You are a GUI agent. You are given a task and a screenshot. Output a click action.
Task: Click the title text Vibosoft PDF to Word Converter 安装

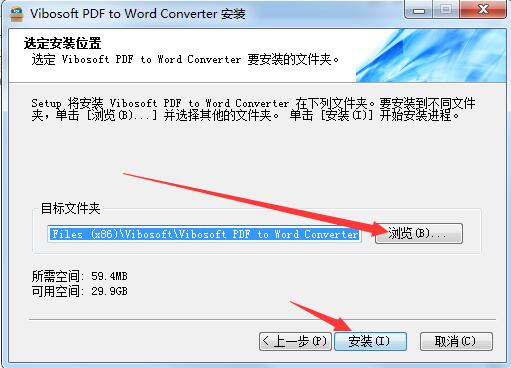(x=138, y=14)
